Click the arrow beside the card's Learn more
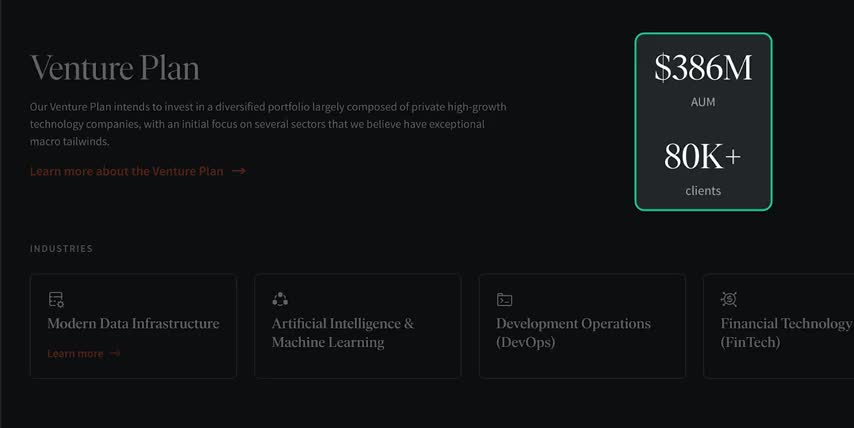The height and width of the screenshot is (428, 854). pyautogui.click(x=115, y=353)
